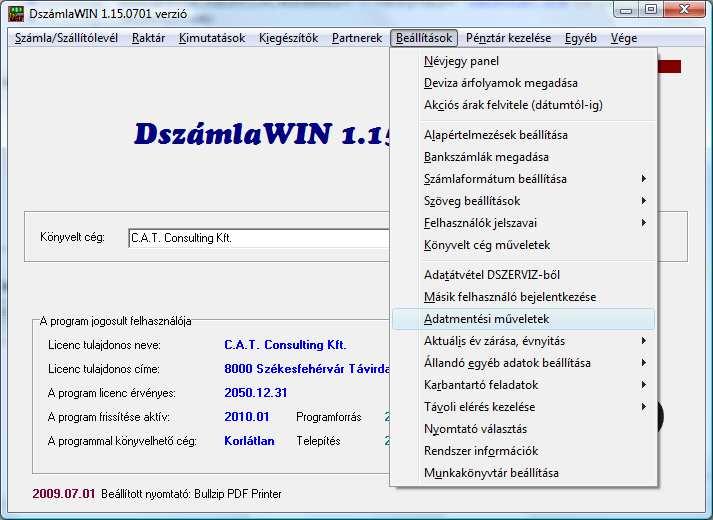Open the Egyéb menu
Screen dimensions: 713x520
[x=581, y=38]
